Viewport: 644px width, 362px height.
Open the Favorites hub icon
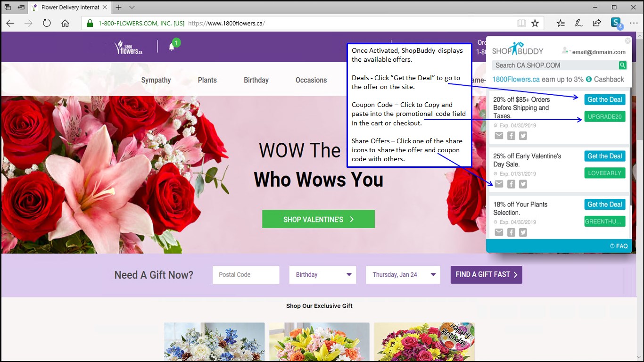[561, 23]
